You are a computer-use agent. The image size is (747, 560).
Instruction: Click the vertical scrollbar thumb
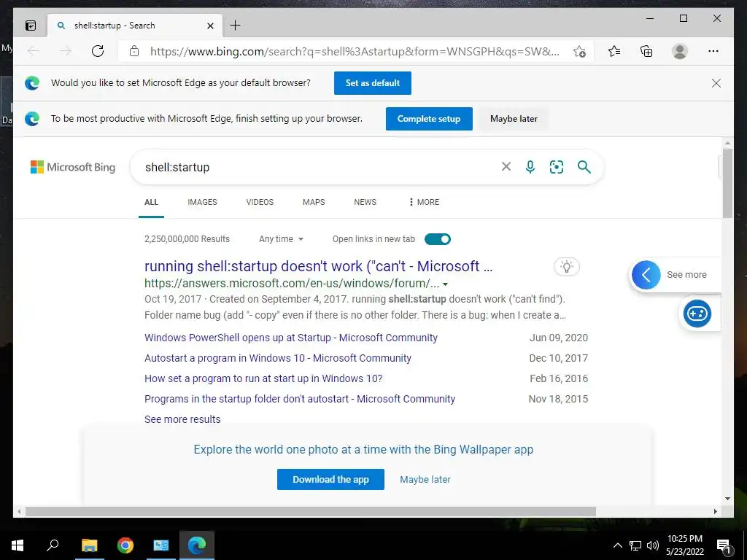(727, 183)
